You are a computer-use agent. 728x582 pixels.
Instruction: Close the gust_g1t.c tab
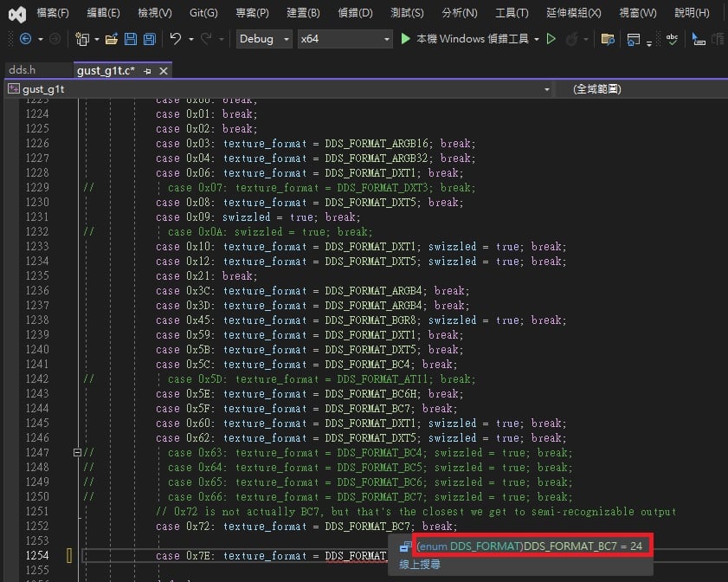coord(164,71)
